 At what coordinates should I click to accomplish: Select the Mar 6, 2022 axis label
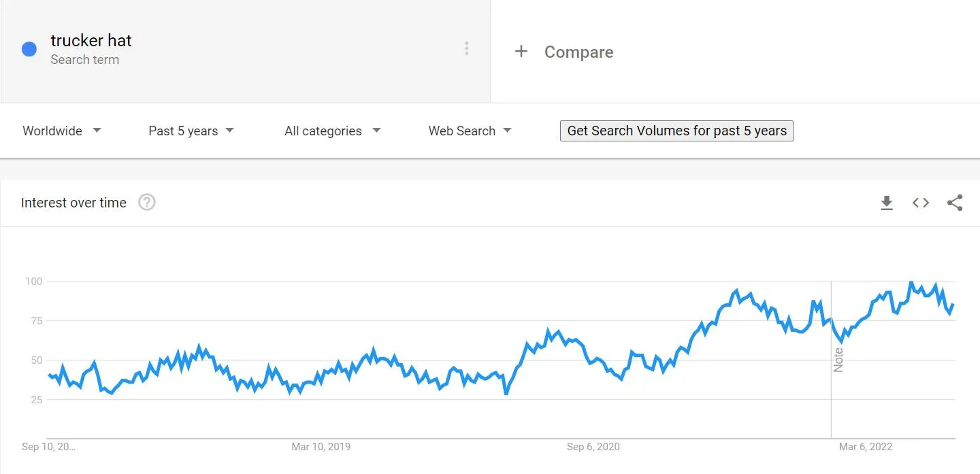[x=866, y=447]
